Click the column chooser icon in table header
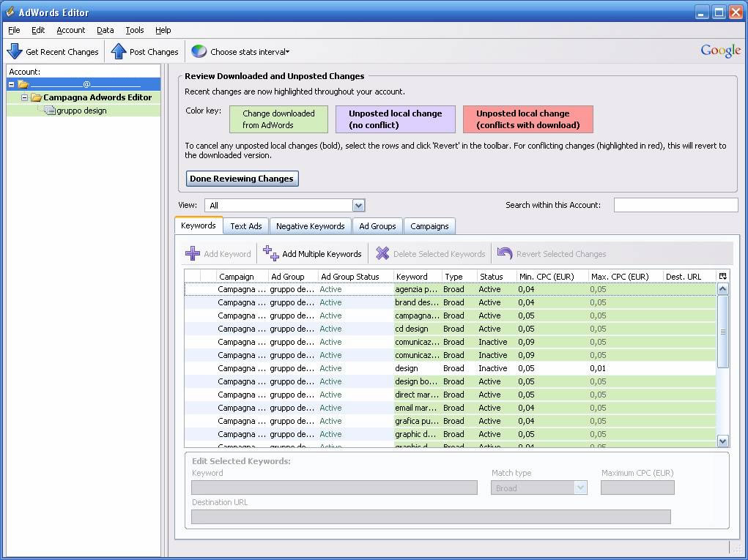Viewport: 748px width, 560px height. [722, 277]
